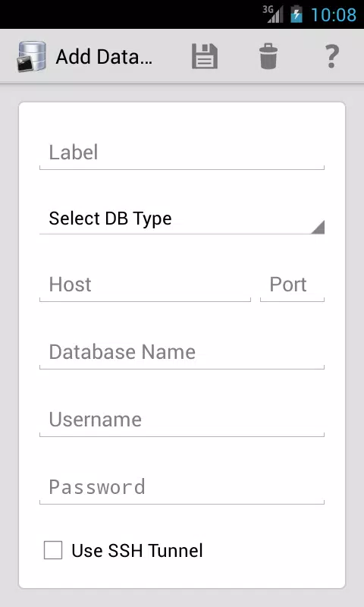The height and width of the screenshot is (607, 364).
Task: Toggle the Use SSH Tunnel checkbox
Action: (53, 550)
